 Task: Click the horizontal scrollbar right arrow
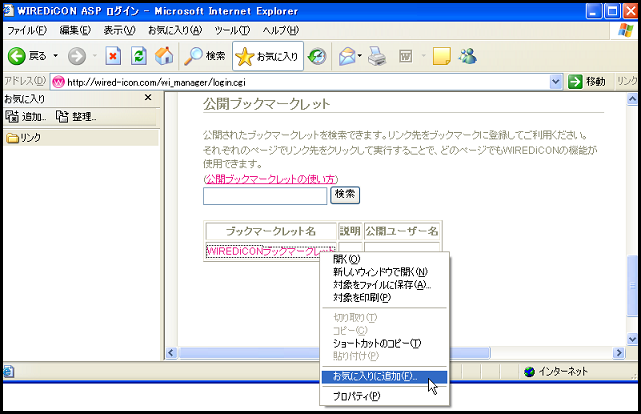click(x=619, y=353)
